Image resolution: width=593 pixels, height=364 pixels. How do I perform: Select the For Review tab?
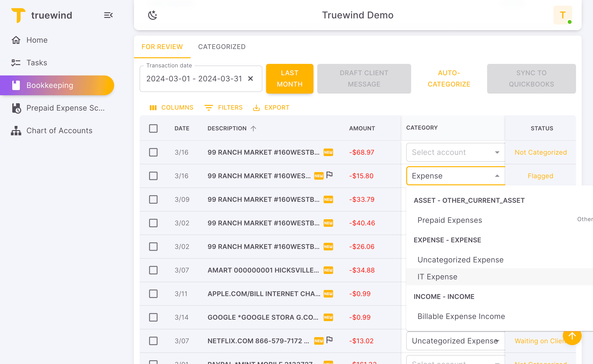pyautogui.click(x=162, y=47)
